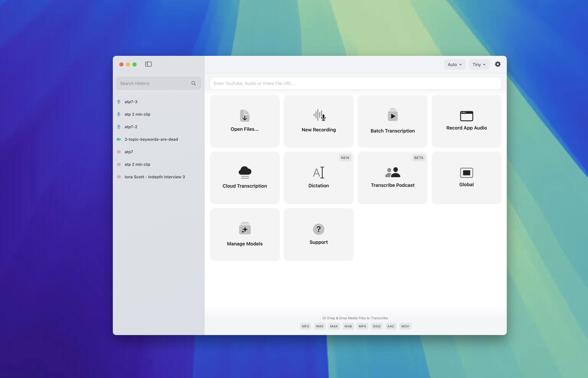The image size is (588, 378).
Task: Select Iona Scott - Indepth interview 3
Action: (155, 177)
